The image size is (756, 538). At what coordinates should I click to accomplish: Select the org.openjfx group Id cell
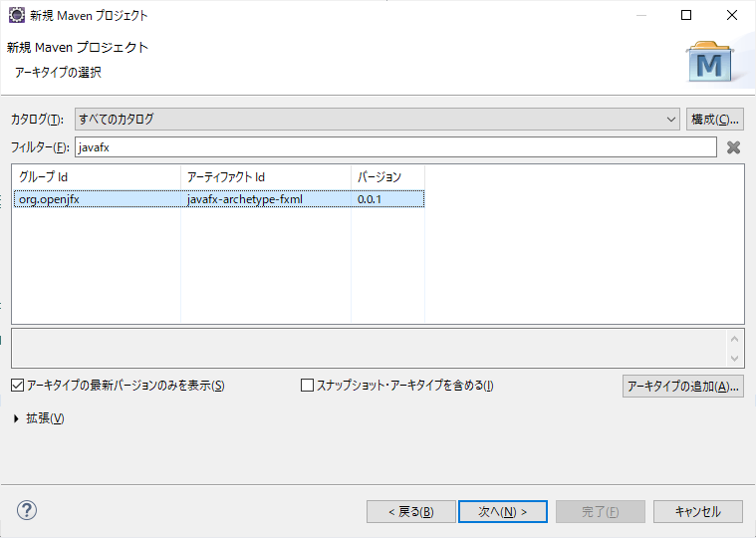pyautogui.click(x=98, y=199)
